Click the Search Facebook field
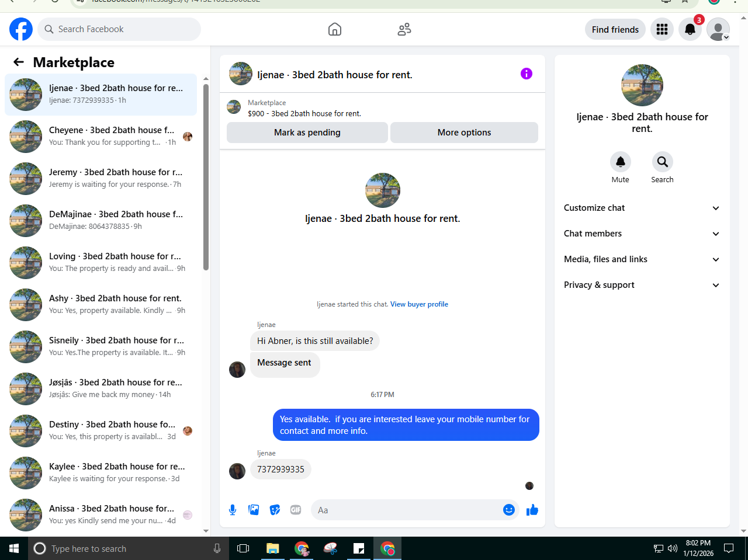 pyautogui.click(x=119, y=29)
